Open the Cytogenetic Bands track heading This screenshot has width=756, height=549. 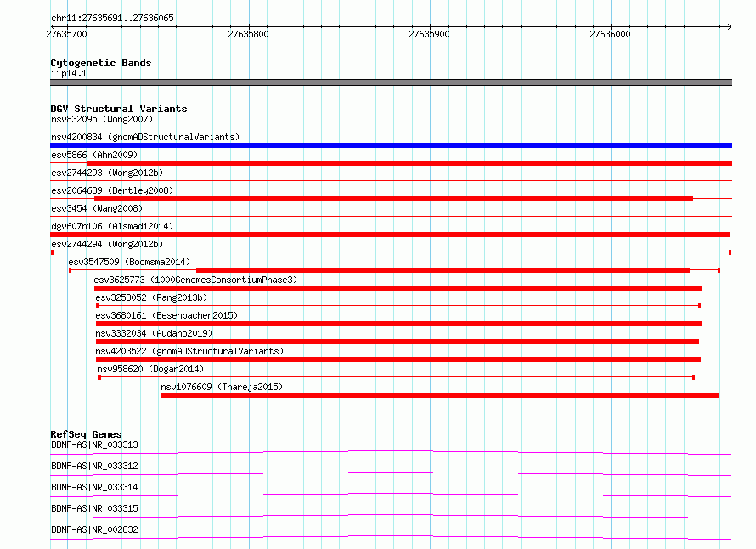point(101,63)
